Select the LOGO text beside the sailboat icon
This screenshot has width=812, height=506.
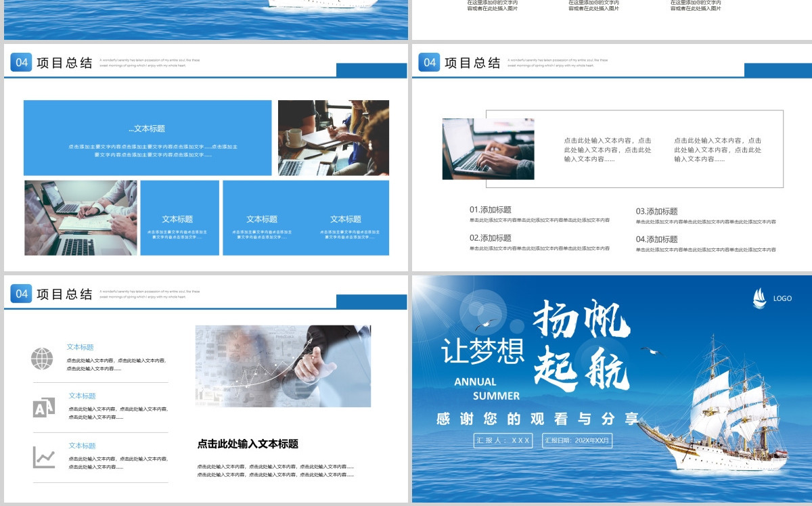(782, 298)
